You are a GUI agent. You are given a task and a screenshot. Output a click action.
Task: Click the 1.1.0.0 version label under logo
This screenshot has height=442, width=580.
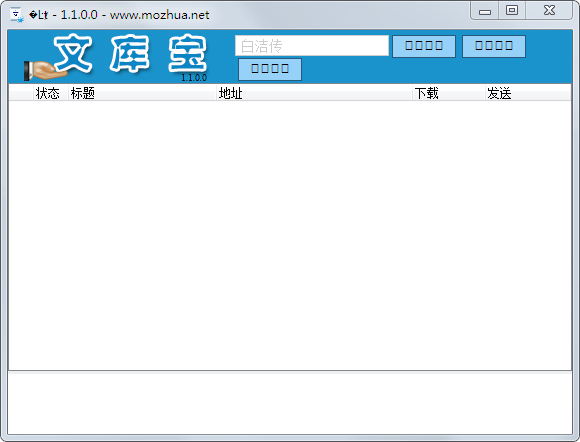(194, 78)
